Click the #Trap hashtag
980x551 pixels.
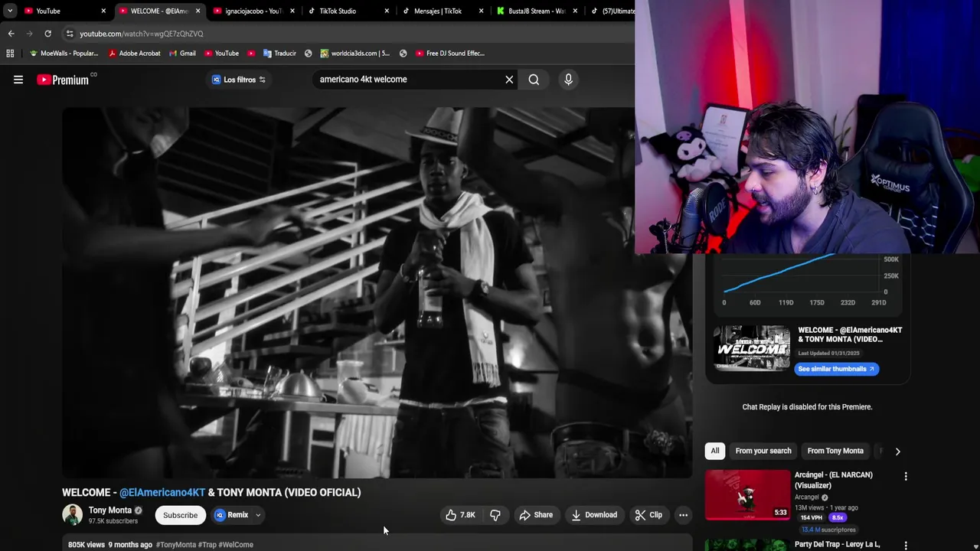coord(207,545)
